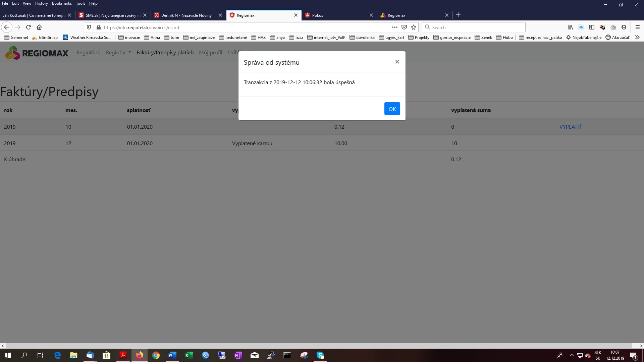Open Excel from taskbar
Image resolution: width=644 pixels, height=362 pixels.
pos(189,355)
